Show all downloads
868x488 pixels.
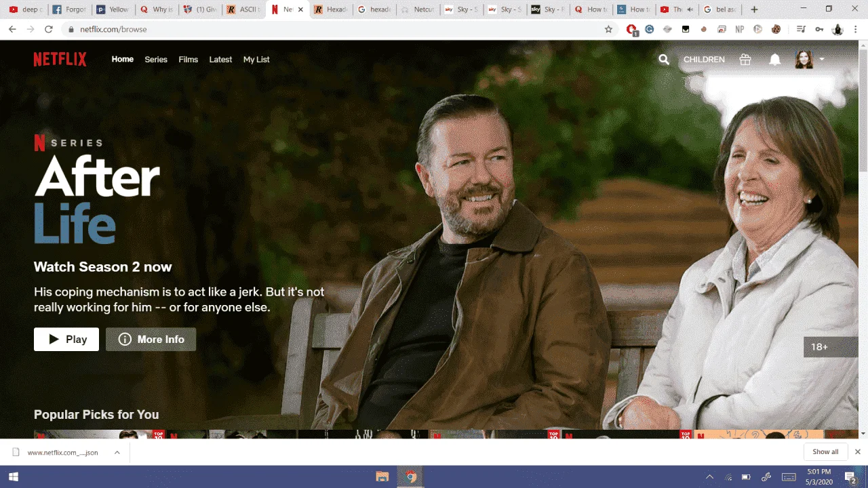click(825, 452)
